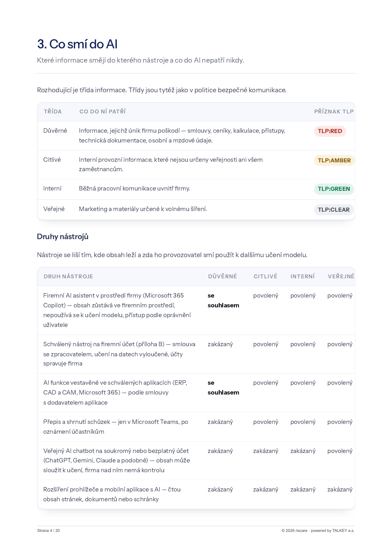Click the 'CITLIVÉ' column header

[x=265, y=276]
